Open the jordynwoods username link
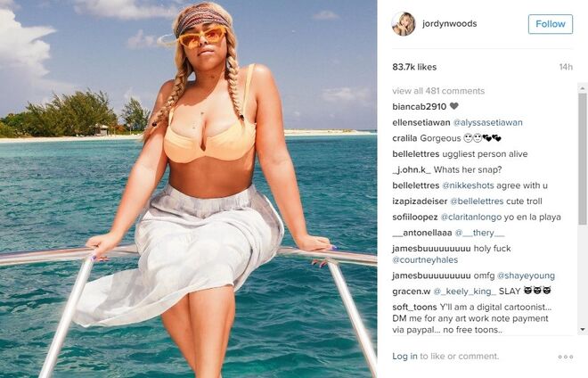 coord(449,24)
